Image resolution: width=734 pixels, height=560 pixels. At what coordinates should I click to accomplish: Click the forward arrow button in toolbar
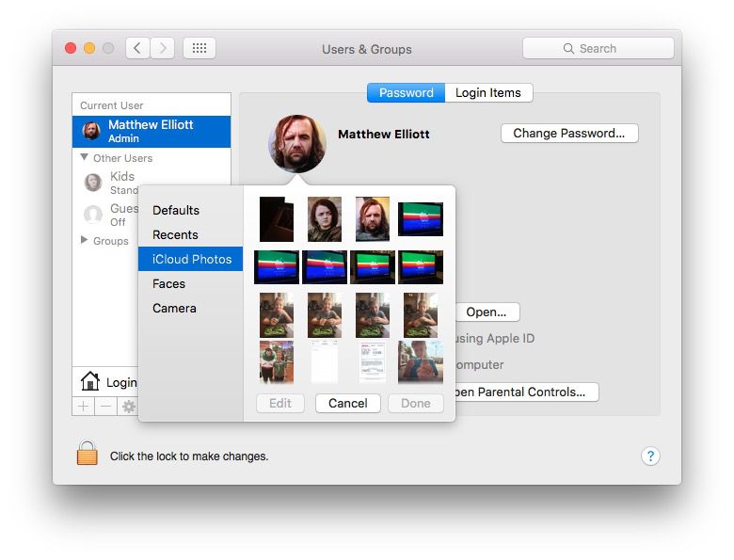pos(162,48)
